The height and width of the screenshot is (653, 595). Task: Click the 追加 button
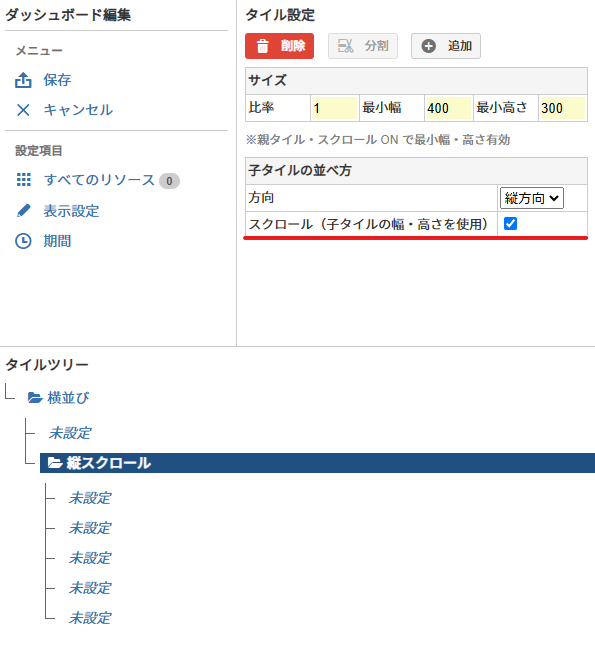[x=446, y=46]
